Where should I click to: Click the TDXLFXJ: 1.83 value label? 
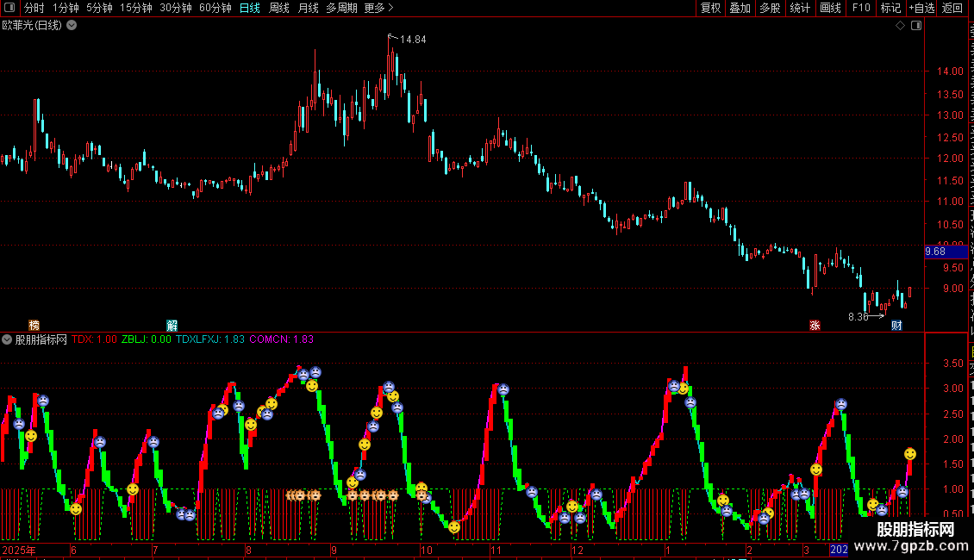click(210, 339)
